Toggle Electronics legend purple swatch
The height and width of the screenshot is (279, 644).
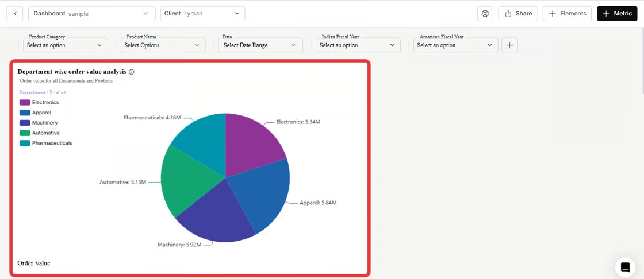(x=25, y=102)
